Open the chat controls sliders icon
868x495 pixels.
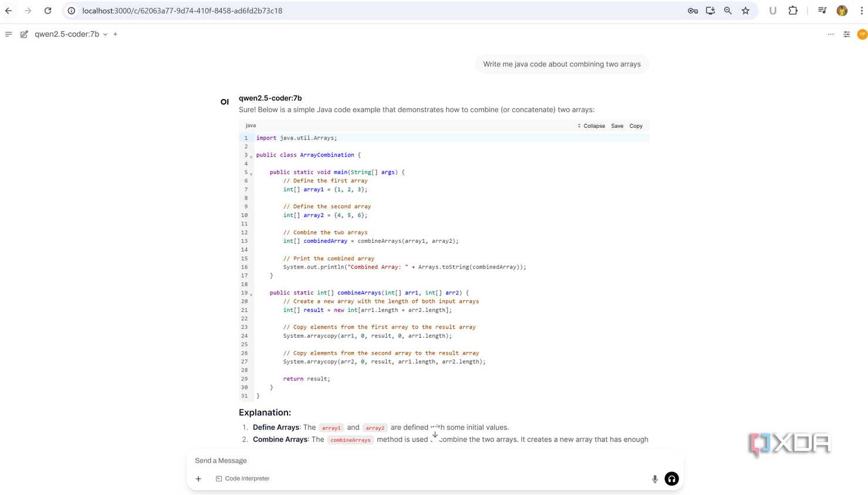click(846, 34)
